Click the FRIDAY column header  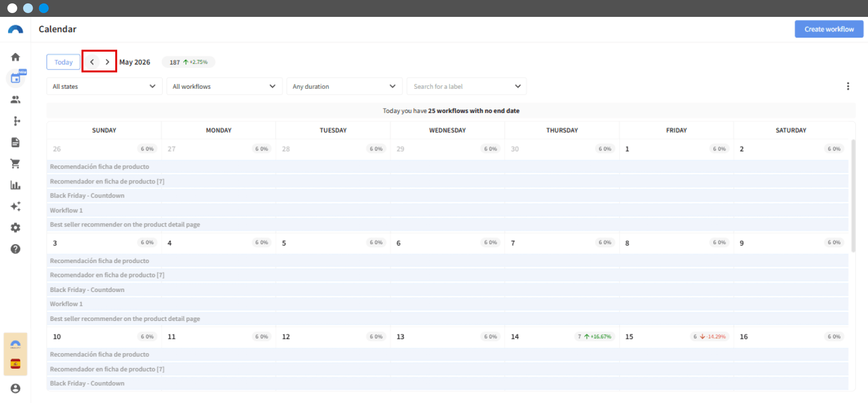pos(677,130)
